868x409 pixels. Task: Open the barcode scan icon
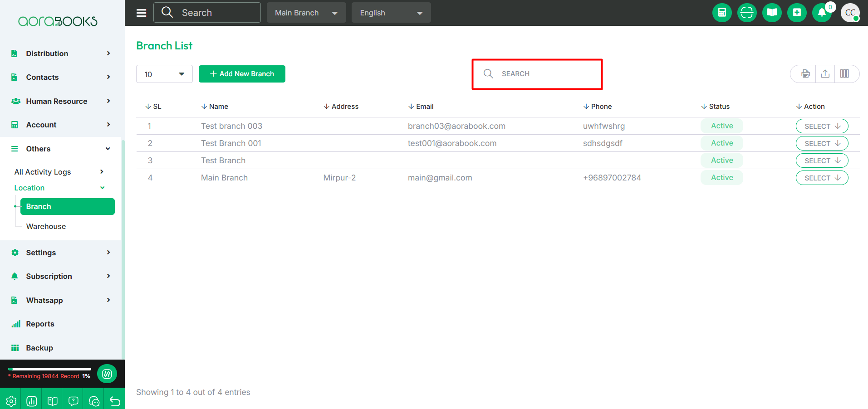[747, 13]
